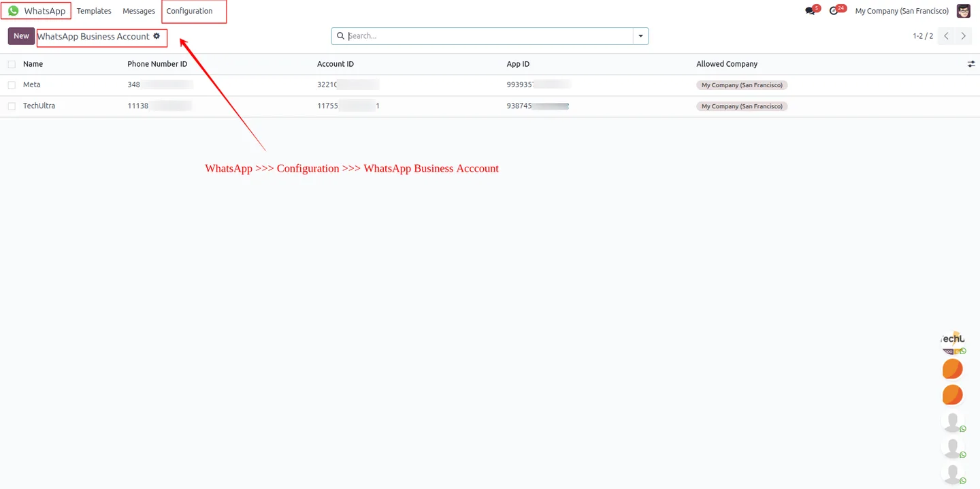Image resolution: width=980 pixels, height=489 pixels.
Task: Open the My Company (San Francisco) switcher
Action: point(902,11)
